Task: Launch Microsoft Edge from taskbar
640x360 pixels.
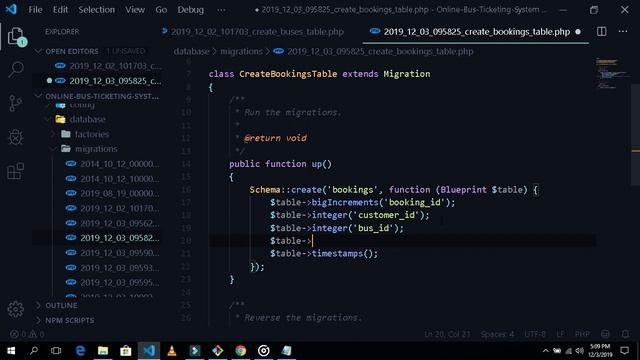Action: [80, 351]
